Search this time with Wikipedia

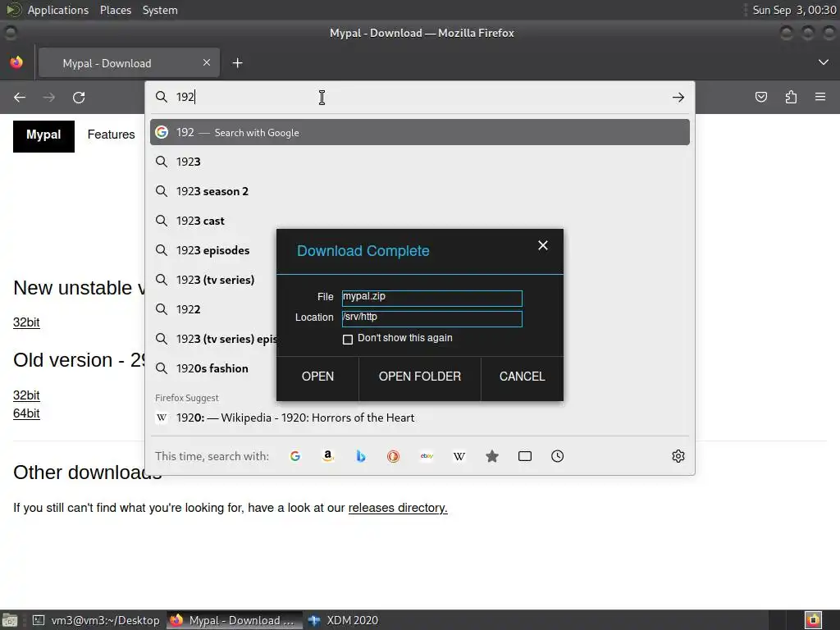459,456
